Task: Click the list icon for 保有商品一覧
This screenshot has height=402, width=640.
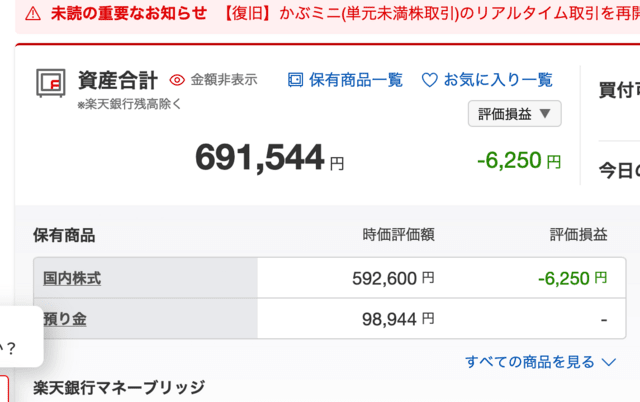Action: pos(295,79)
